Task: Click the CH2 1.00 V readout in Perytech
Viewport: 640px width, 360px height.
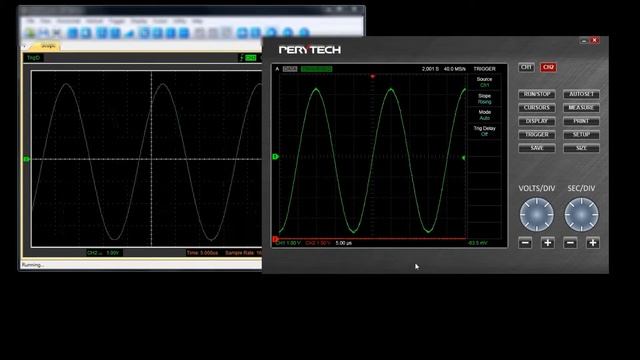Action: [318, 243]
